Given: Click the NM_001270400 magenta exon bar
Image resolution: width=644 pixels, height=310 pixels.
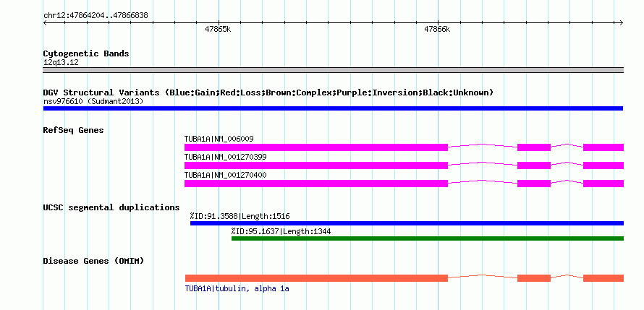Looking at the screenshot, I should coord(315,184).
